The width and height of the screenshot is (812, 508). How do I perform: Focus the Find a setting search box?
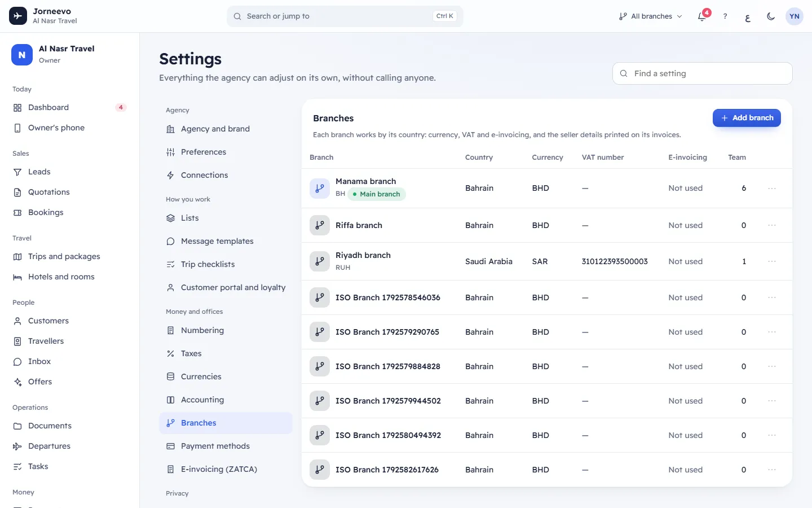point(703,73)
